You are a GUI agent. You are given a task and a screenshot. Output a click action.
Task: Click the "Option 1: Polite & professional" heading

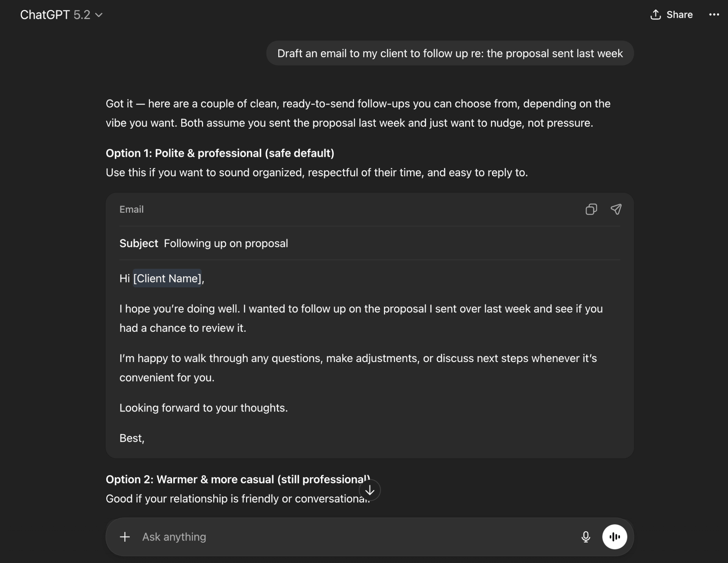(x=220, y=153)
